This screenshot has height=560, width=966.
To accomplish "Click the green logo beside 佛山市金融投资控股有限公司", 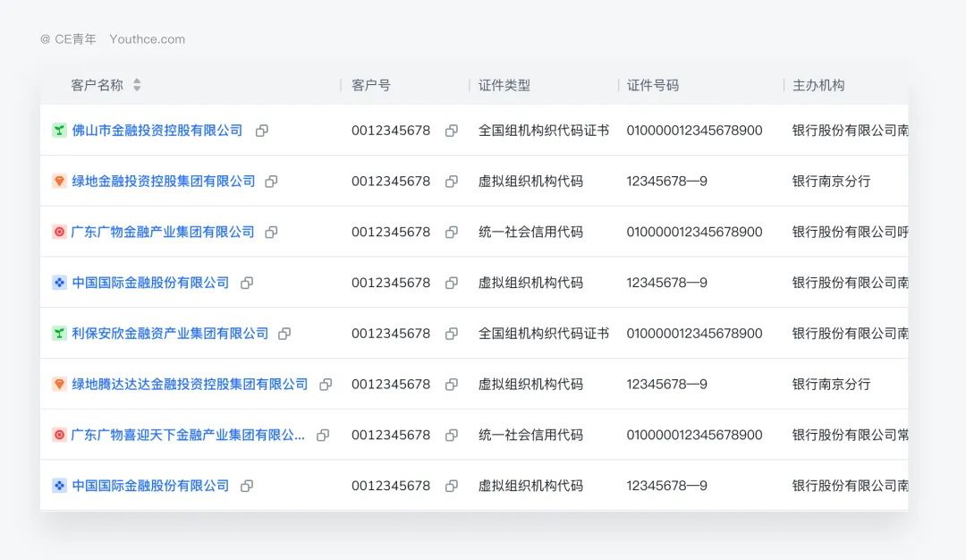I will 59,131.
